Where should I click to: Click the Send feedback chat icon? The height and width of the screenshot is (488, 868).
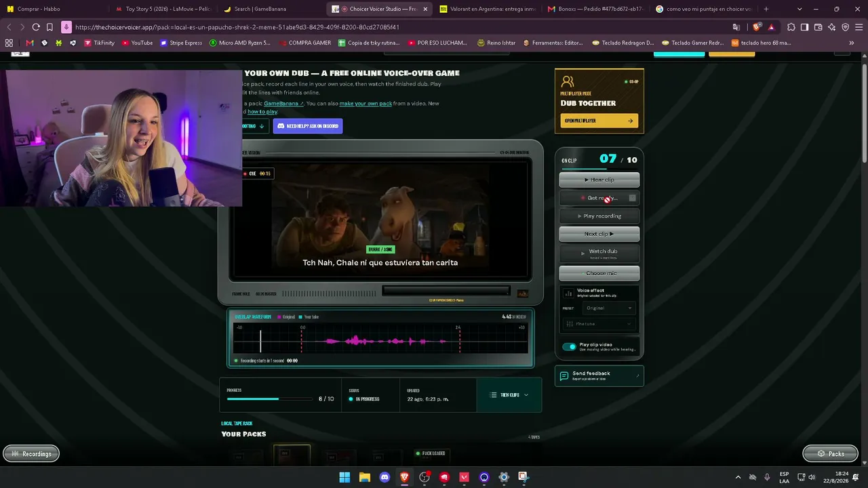click(x=564, y=376)
